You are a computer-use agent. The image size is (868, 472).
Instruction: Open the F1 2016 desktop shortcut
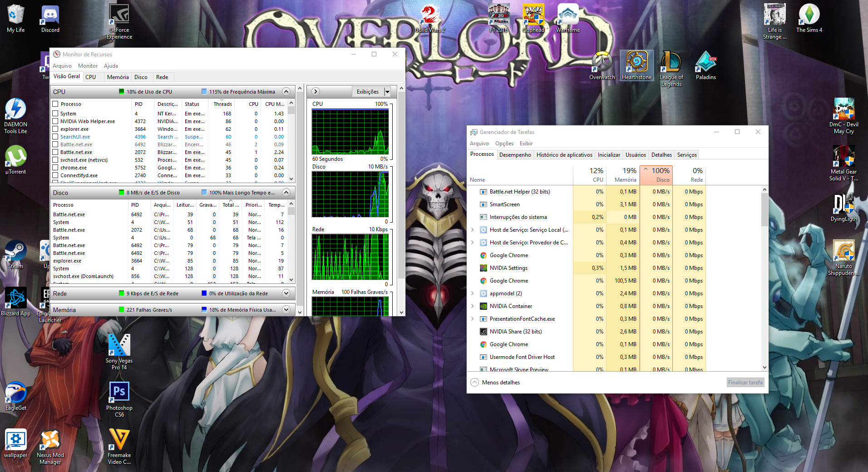[498, 19]
